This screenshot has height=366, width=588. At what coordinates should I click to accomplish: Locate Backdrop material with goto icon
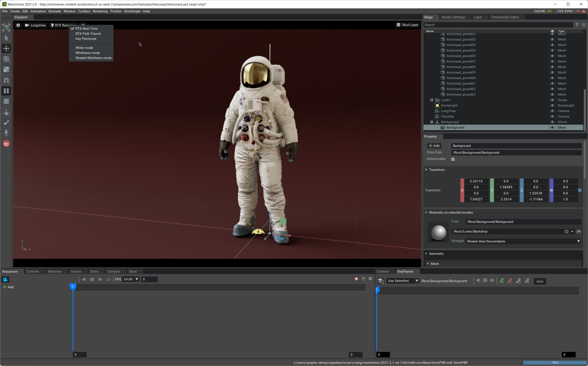pyautogui.click(x=579, y=232)
